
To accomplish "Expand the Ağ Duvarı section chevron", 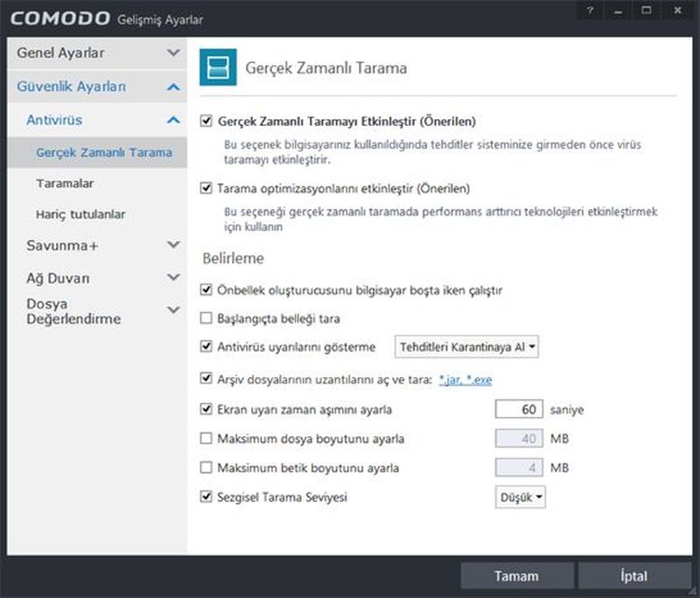I will click(173, 278).
